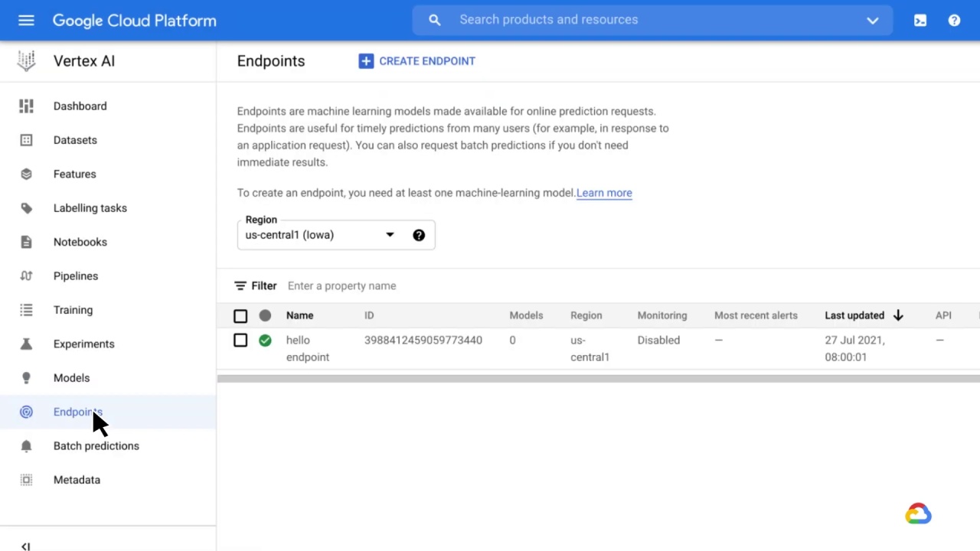Image resolution: width=980 pixels, height=551 pixels.
Task: Click the Batch predictions bell icon
Action: [26, 446]
